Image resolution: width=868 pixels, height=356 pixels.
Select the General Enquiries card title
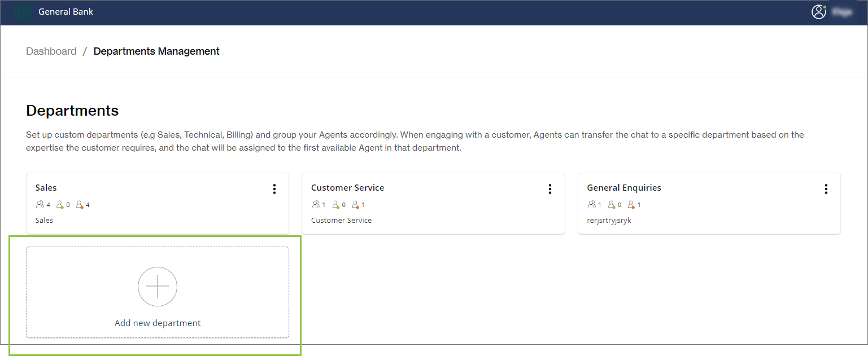click(x=624, y=188)
